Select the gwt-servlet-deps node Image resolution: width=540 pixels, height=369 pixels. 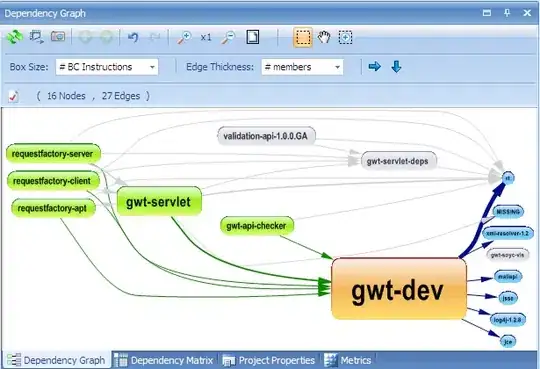point(399,161)
